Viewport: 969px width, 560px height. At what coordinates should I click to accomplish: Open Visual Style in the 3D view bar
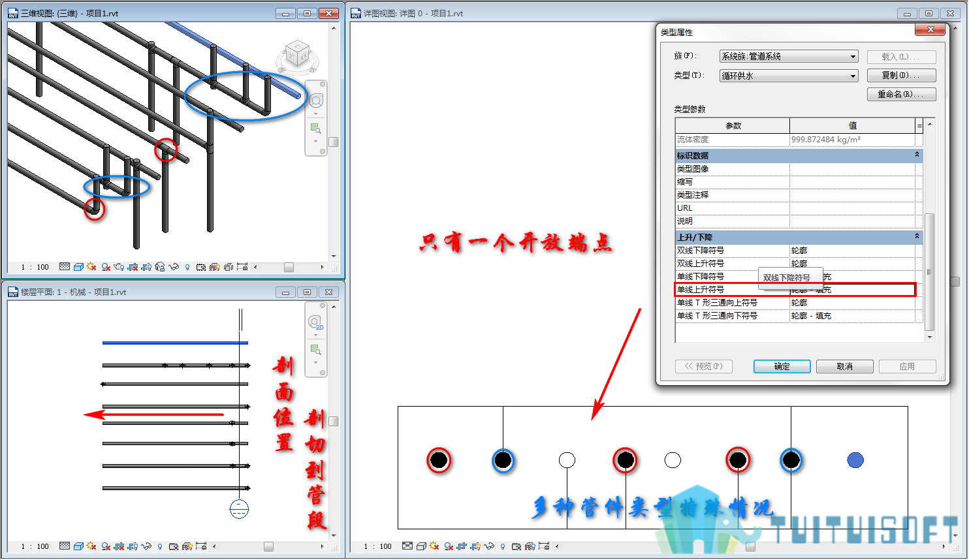78,267
